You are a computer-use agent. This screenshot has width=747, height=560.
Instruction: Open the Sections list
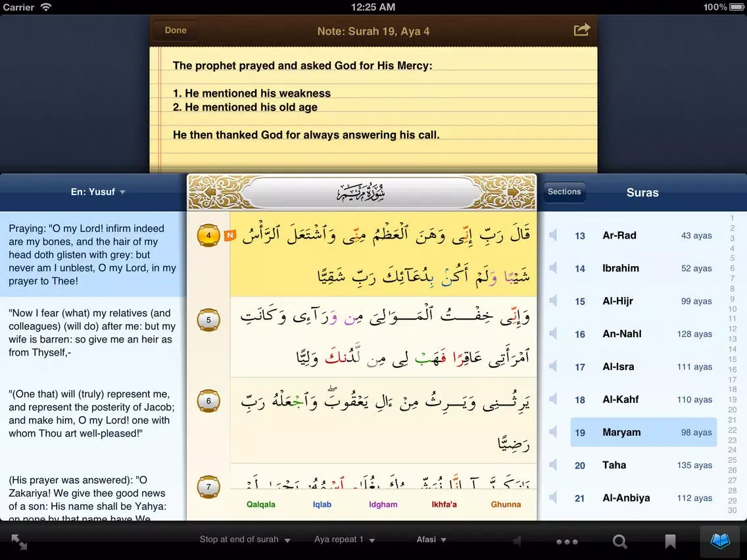(564, 192)
